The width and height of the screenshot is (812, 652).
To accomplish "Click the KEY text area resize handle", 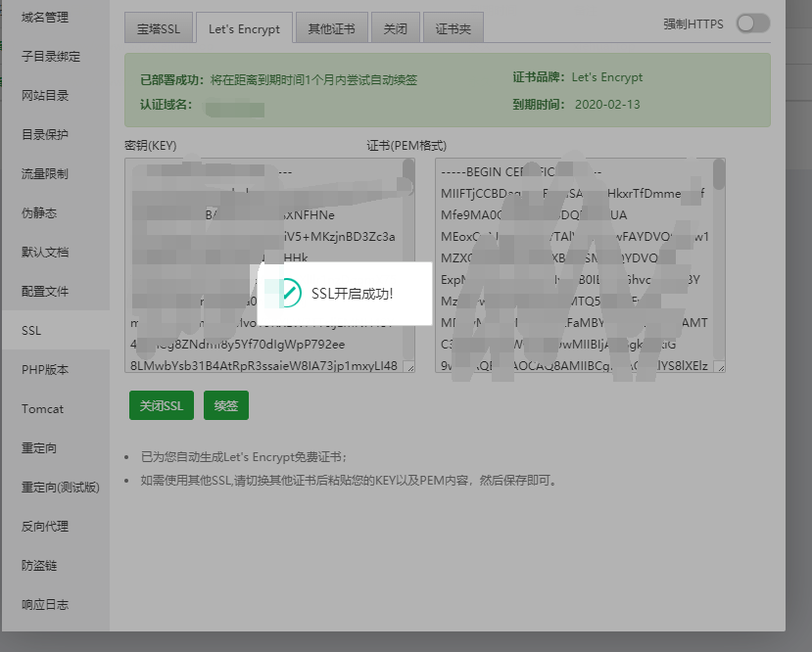I will click(410, 367).
